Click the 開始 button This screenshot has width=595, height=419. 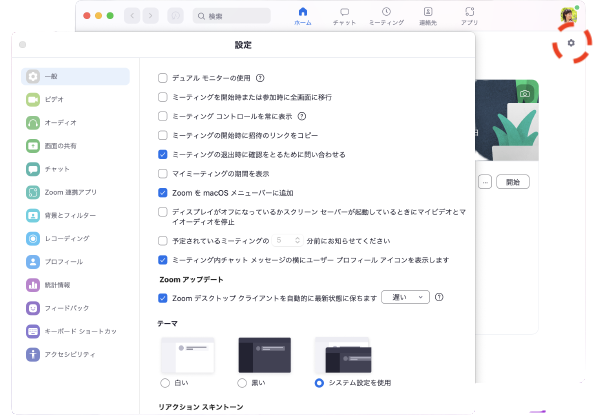pos(513,182)
